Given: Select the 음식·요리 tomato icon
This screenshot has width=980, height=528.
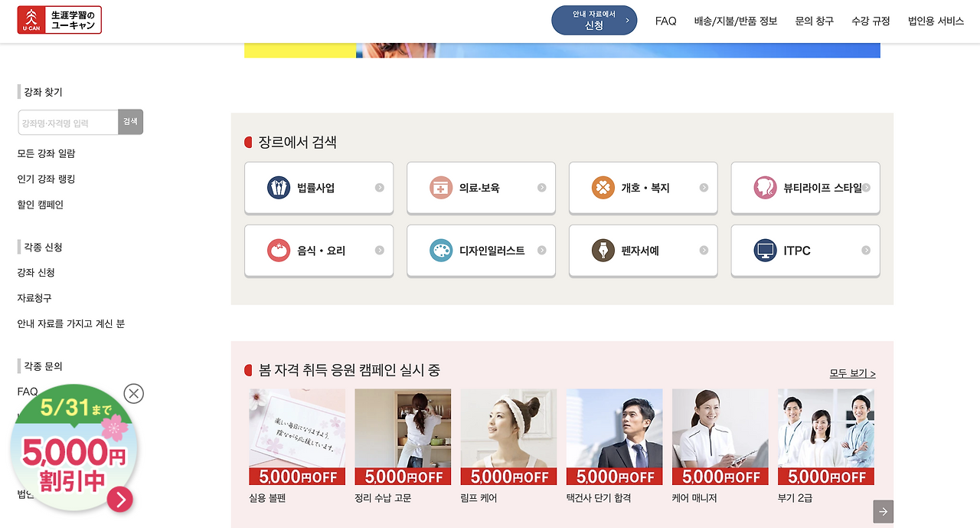Looking at the screenshot, I should 279,251.
